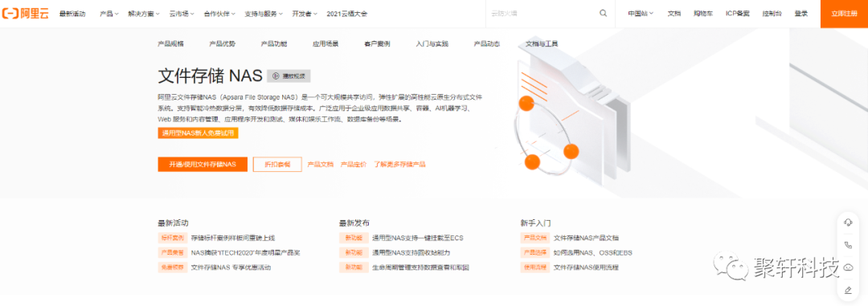Open 2021云栖大会 nav item

[x=346, y=14]
